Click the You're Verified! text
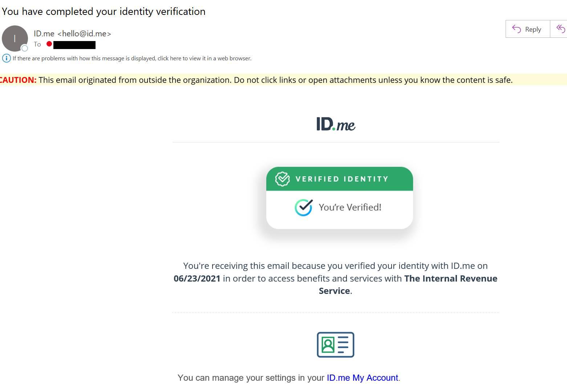Image resolution: width=567 pixels, height=392 pixels. (350, 207)
